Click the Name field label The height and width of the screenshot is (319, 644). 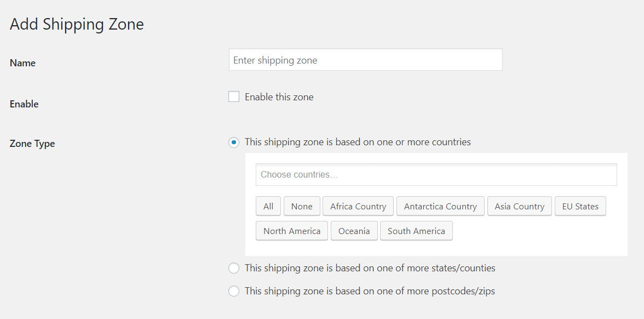click(22, 62)
